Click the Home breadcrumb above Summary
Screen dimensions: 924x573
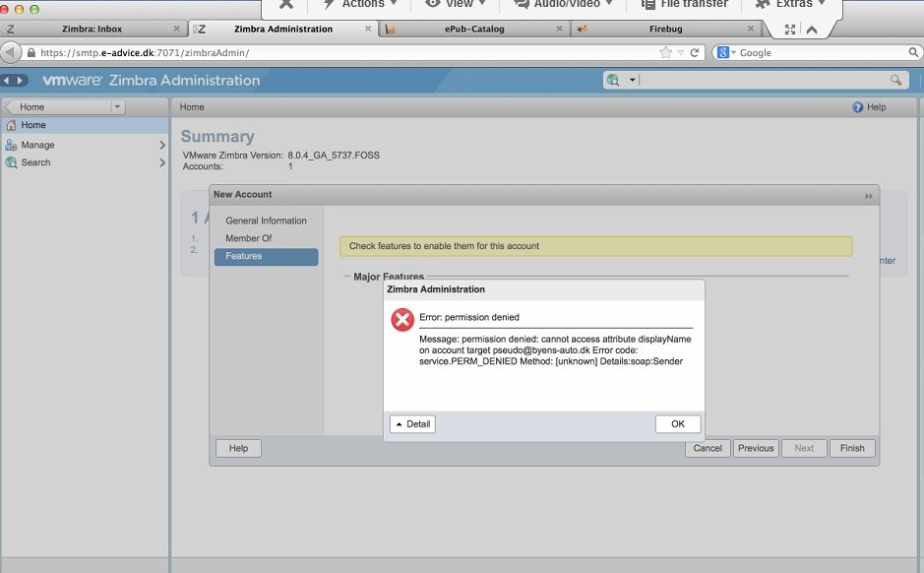(x=192, y=106)
